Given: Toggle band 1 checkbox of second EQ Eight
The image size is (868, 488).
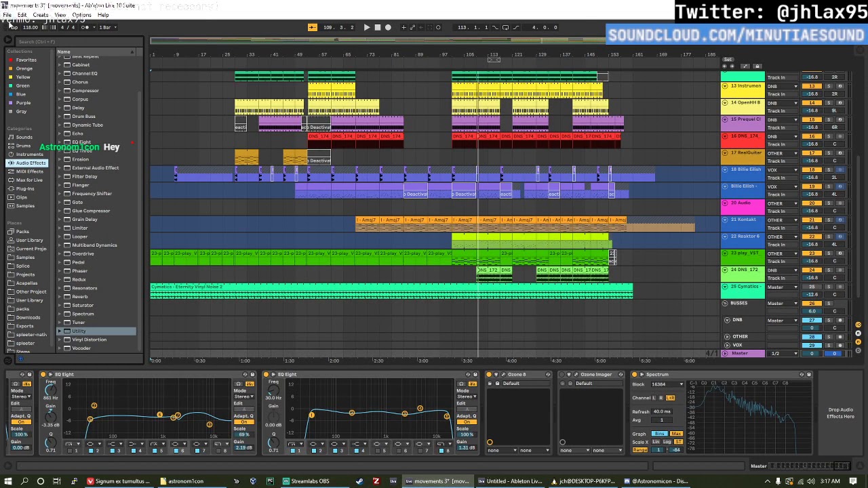Looking at the screenshot, I should (x=292, y=450).
